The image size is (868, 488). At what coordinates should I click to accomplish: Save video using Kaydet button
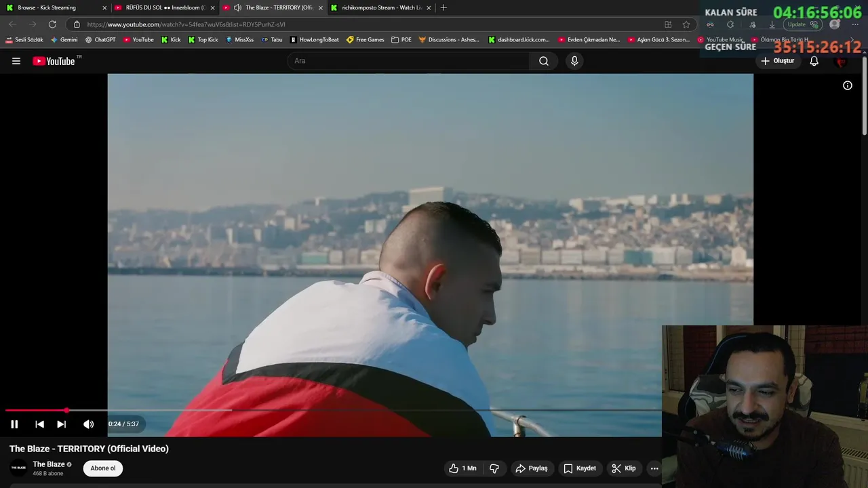pyautogui.click(x=580, y=468)
